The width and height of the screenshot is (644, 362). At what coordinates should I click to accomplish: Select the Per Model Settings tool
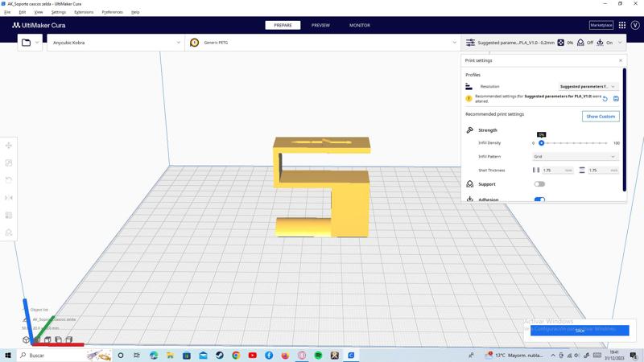[x=8, y=215]
